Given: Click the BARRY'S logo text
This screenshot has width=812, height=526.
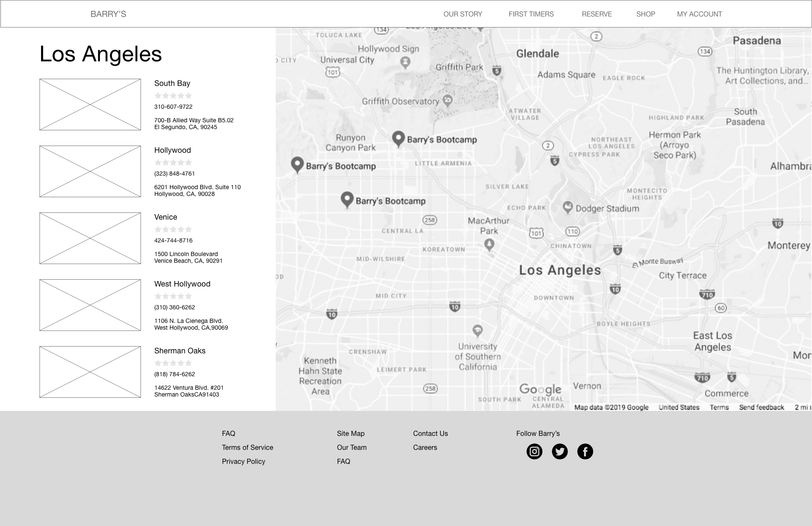Looking at the screenshot, I should click(108, 14).
